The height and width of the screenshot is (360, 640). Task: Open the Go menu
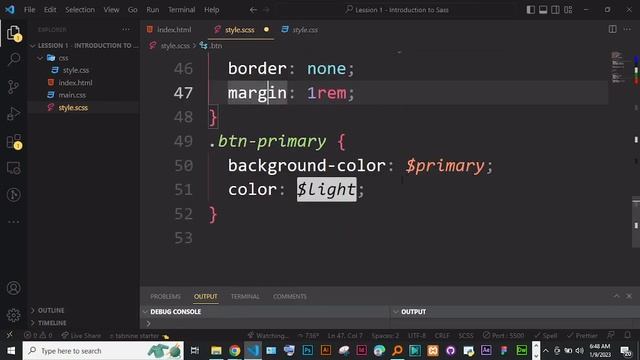click(x=132, y=10)
